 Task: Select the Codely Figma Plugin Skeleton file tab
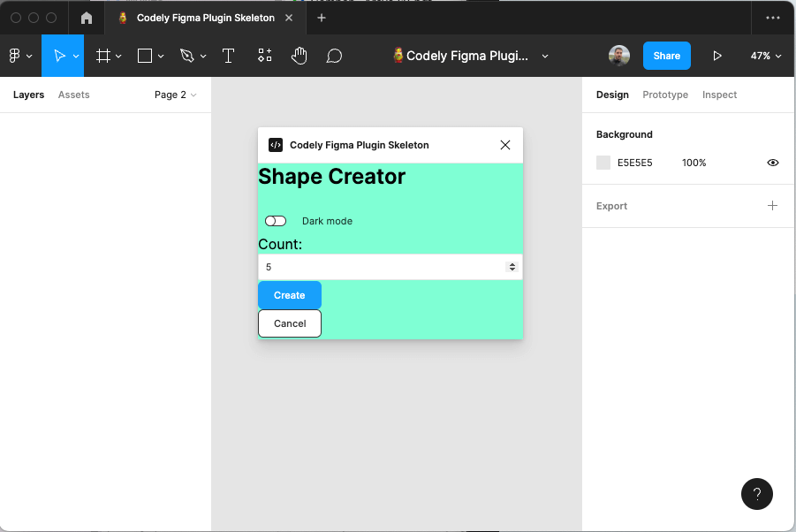pos(205,18)
